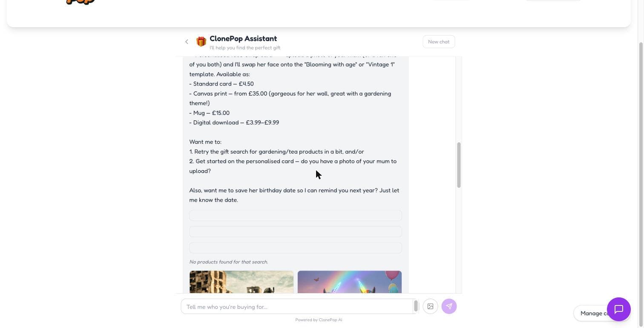Click the "Also, want me to save her birthday" text

point(294,195)
